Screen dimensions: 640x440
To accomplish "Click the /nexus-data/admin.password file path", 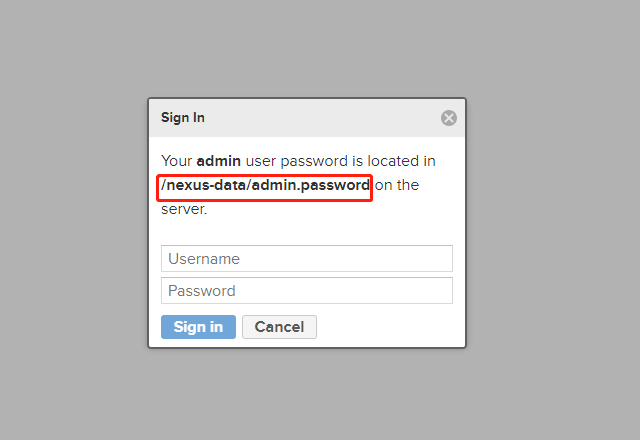I will 265,186.
